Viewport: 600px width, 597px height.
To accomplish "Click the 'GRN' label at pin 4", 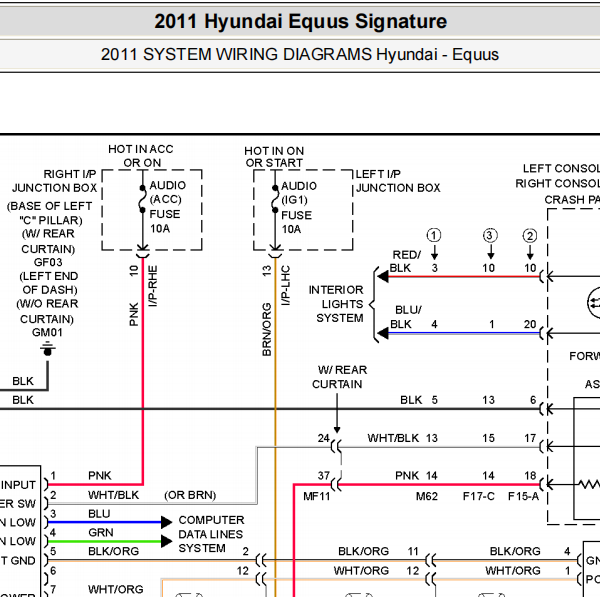I will click(101, 533).
